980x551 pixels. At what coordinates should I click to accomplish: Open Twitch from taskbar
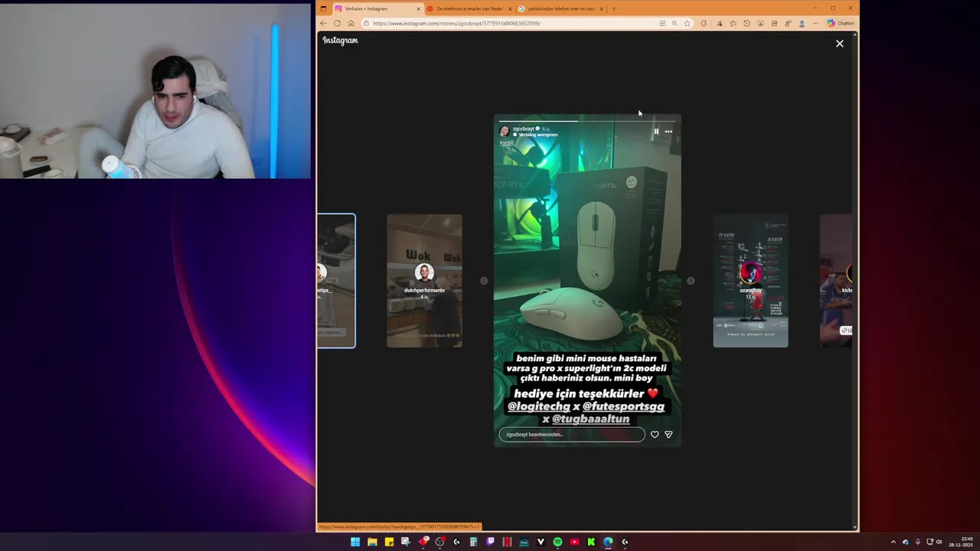pyautogui.click(x=490, y=542)
